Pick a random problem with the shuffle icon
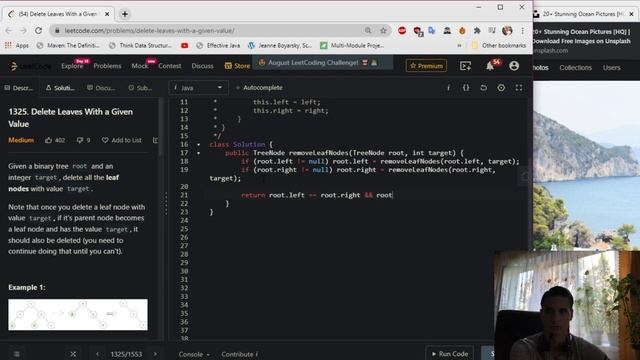640x360 pixels. tap(73, 354)
